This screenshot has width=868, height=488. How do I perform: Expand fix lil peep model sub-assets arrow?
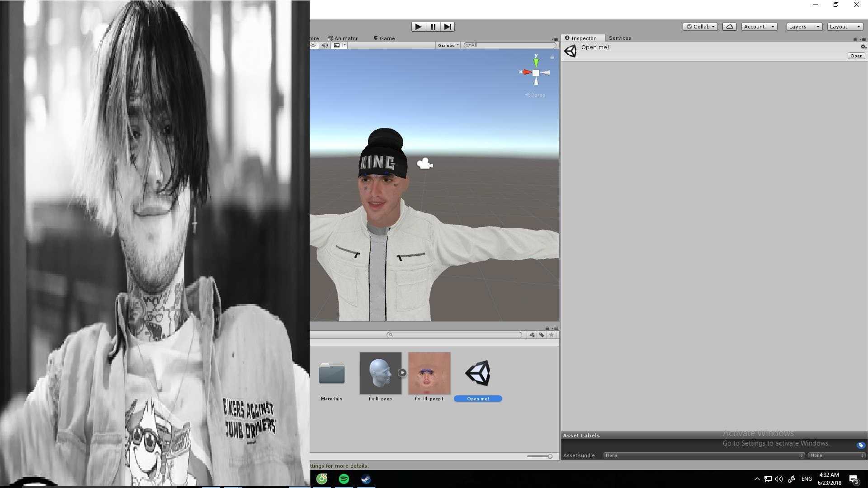point(402,373)
